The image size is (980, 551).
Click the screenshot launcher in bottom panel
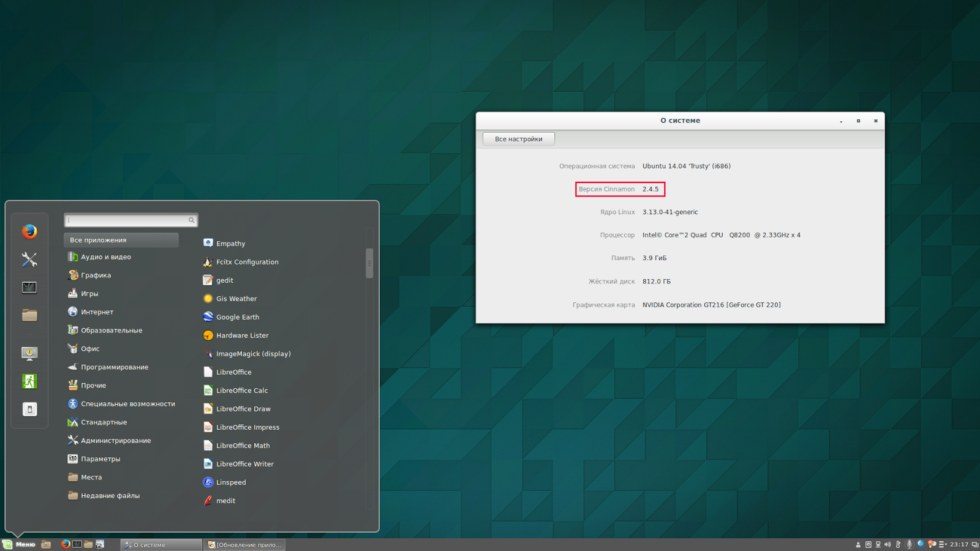tap(100, 544)
